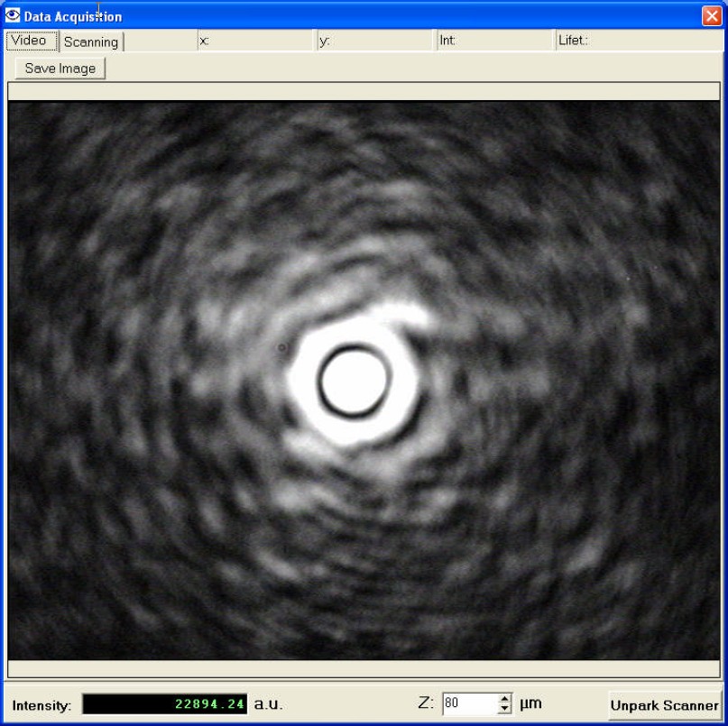This screenshot has width=728, height=726.
Task: Open the Scanning tab
Action: pyautogui.click(x=91, y=41)
